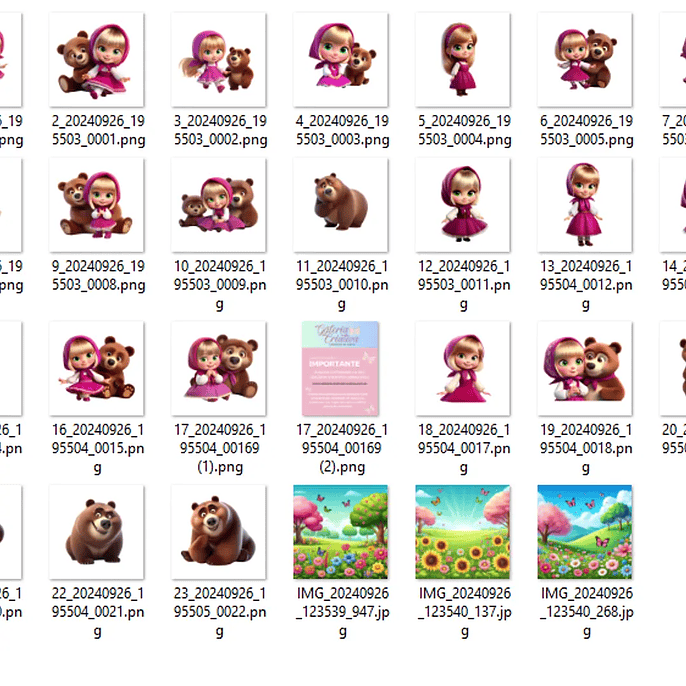Select thumbnail 2_20240926_195503_0001.png
686x686 pixels.
[x=96, y=60]
